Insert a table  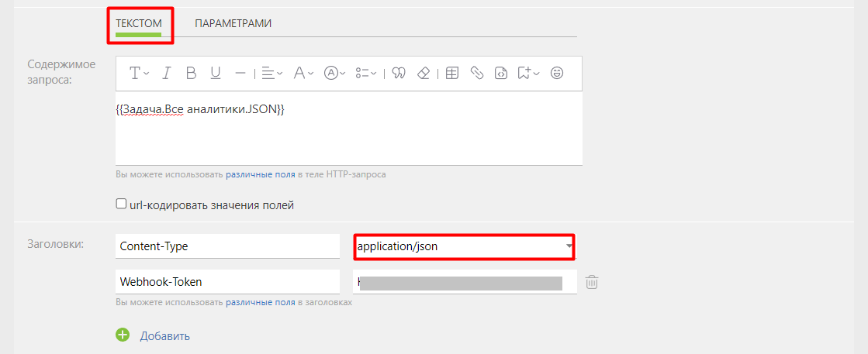tap(452, 73)
